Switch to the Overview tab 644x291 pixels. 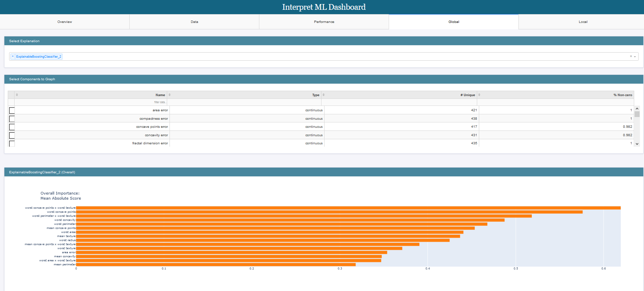(x=65, y=22)
